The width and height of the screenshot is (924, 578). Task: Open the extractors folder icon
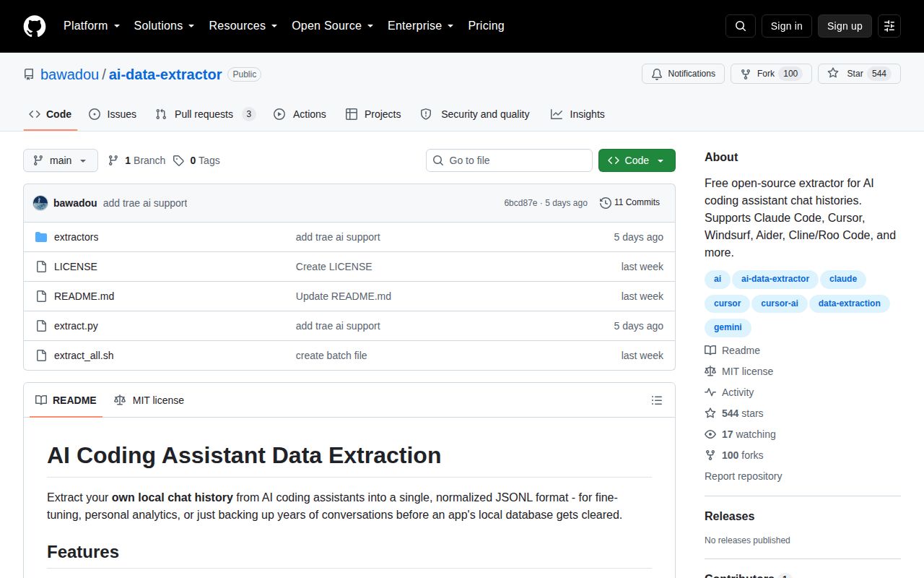click(x=41, y=237)
